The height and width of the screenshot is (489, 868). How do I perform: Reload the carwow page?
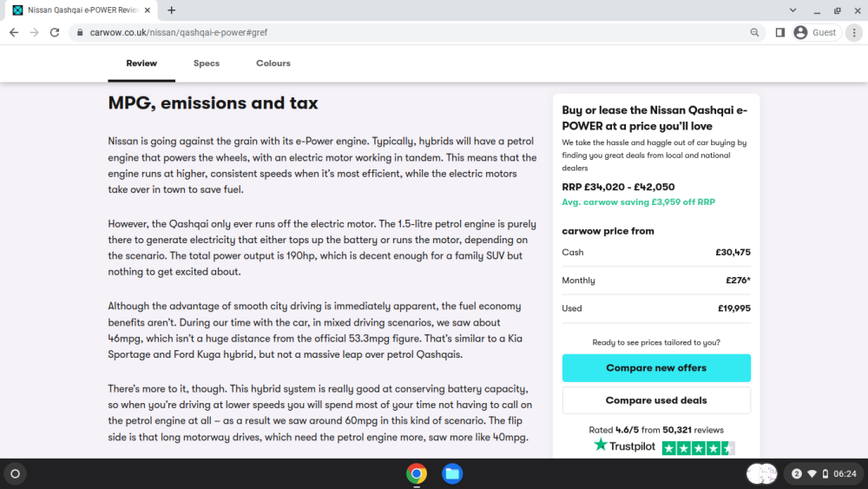(x=54, y=33)
